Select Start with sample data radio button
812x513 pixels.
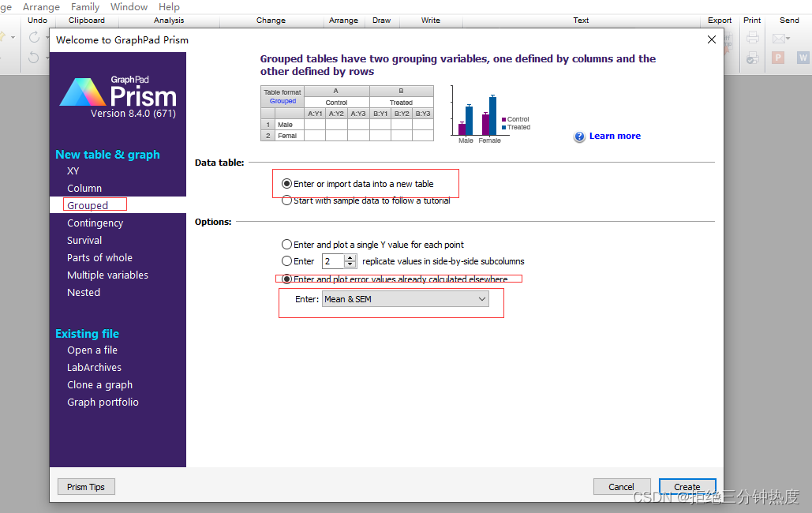tap(286, 200)
